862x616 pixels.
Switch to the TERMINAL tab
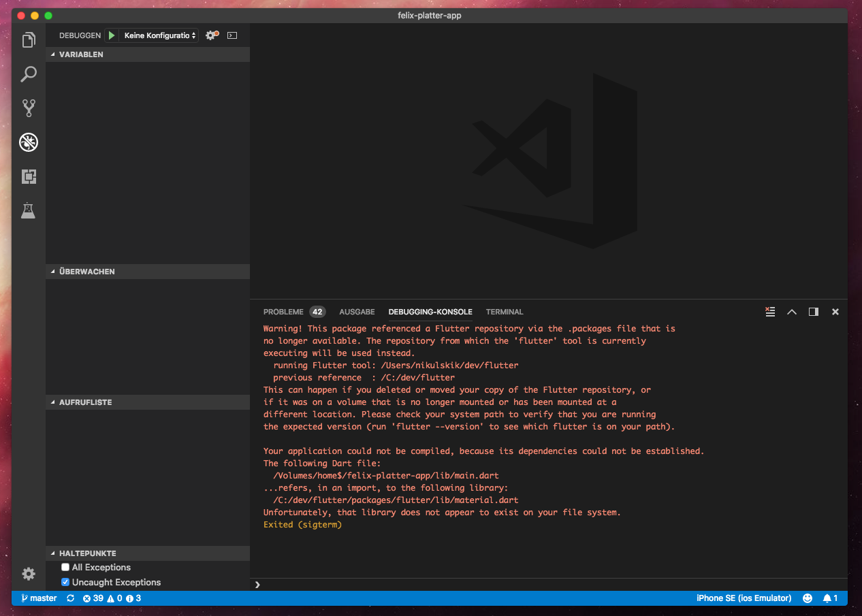(504, 312)
